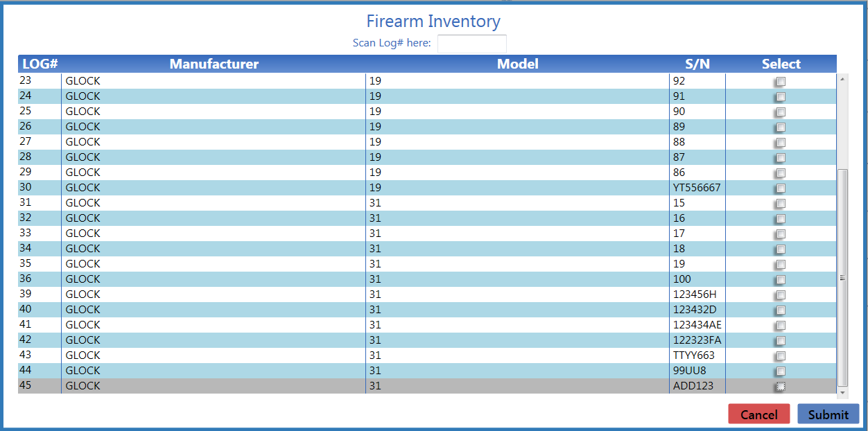868x431 pixels.
Task: Select the checkbox for serial 100
Action: 781,280
